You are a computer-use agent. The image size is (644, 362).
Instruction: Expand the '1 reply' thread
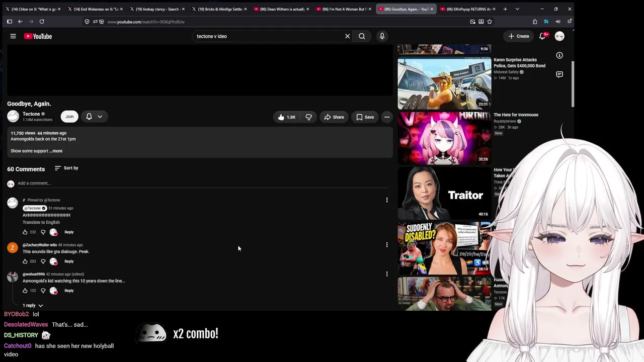pos(33,305)
